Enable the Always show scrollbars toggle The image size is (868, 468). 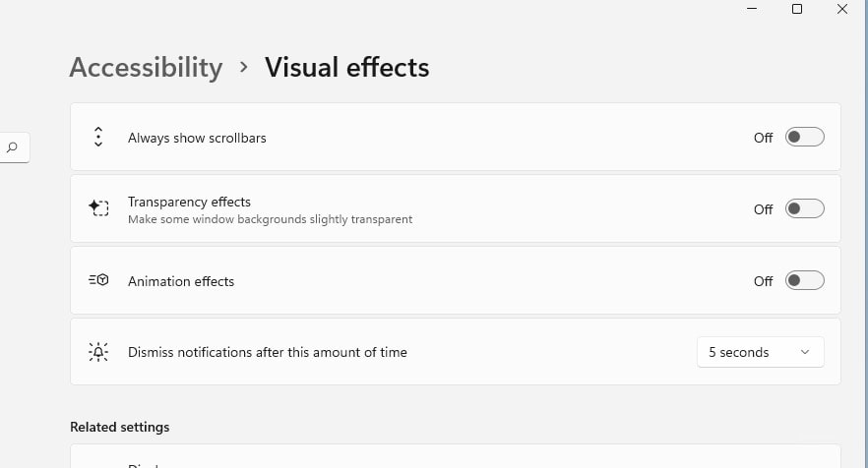tap(804, 138)
